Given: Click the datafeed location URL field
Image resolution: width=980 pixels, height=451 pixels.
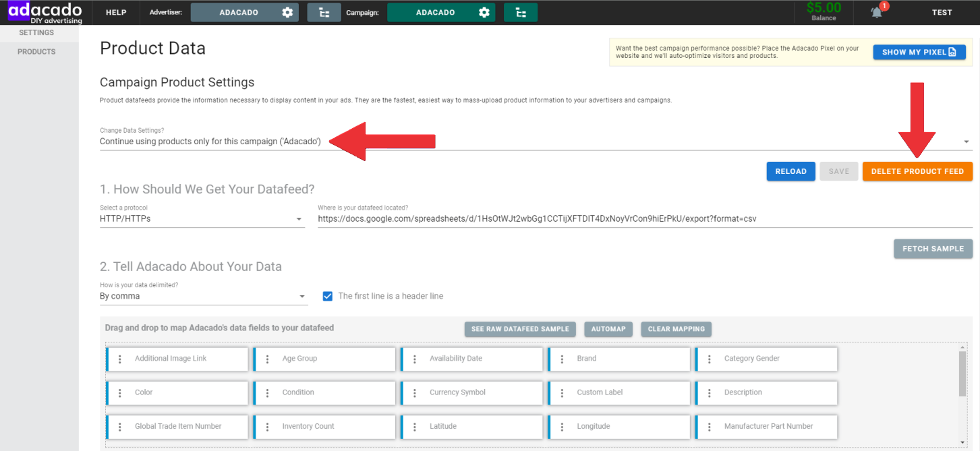Looking at the screenshot, I should click(645, 219).
